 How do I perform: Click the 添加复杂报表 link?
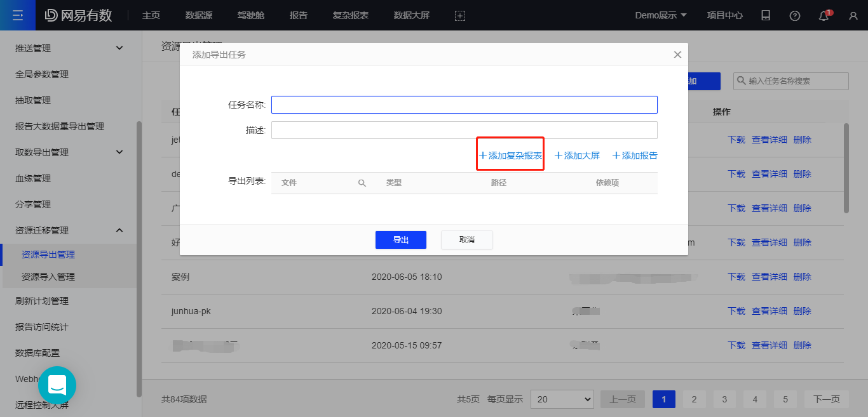[511, 156]
